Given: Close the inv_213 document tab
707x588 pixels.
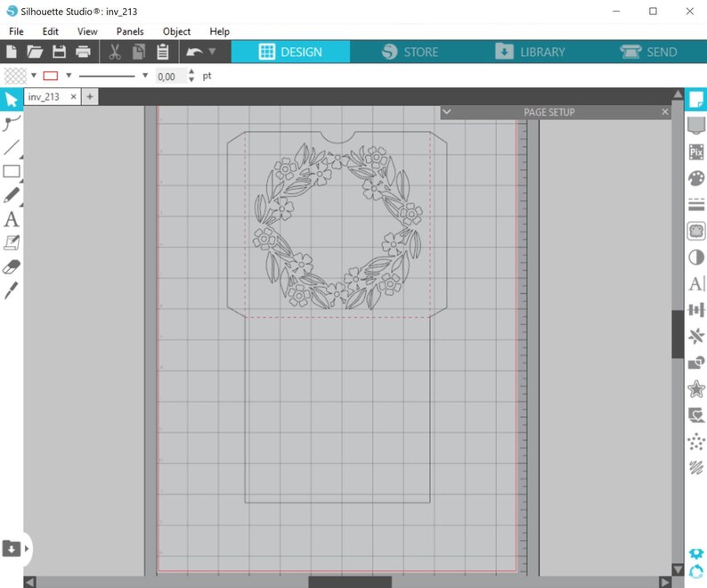Looking at the screenshot, I should (x=73, y=96).
